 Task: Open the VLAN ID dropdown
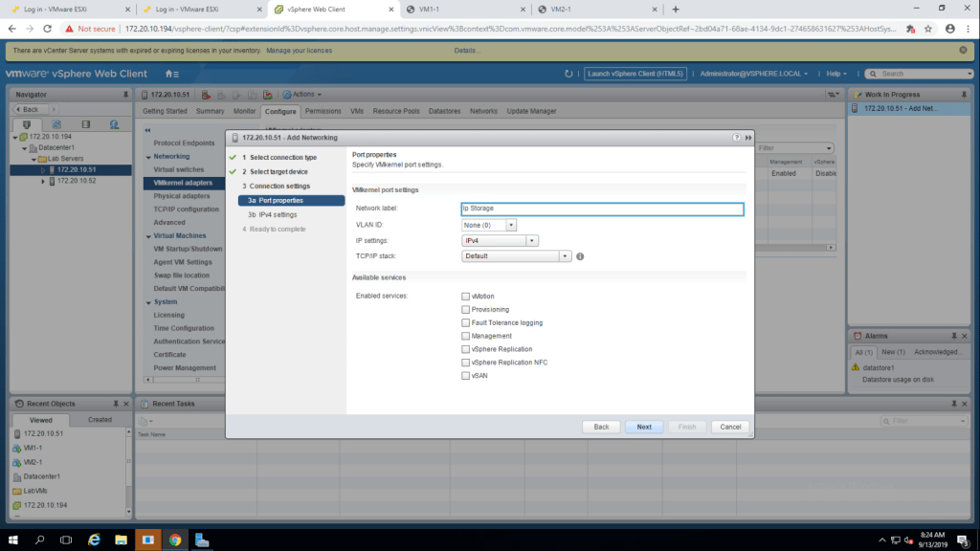pyautogui.click(x=511, y=225)
